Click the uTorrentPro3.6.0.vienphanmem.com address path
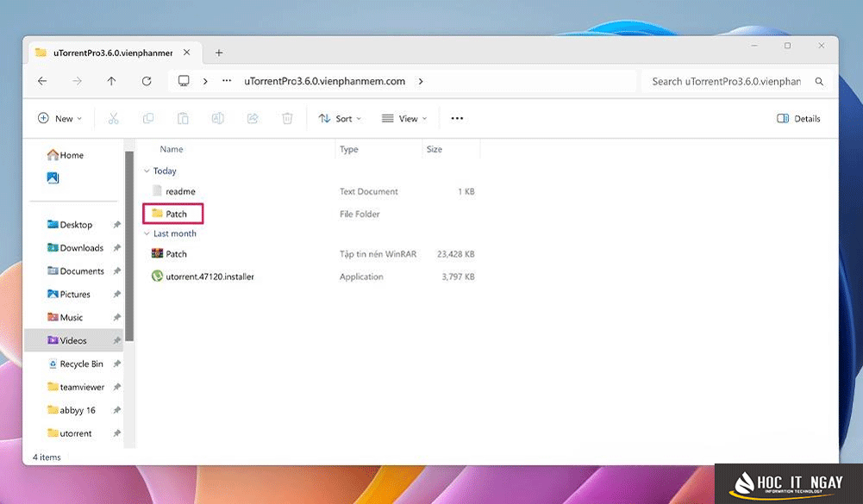 [325, 81]
